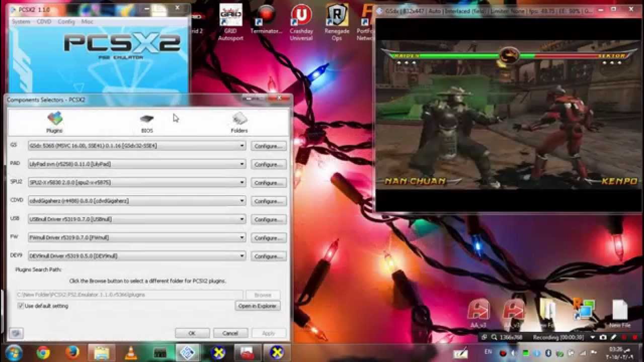Launch the Terminator desktop shortcut

pyautogui.click(x=266, y=19)
